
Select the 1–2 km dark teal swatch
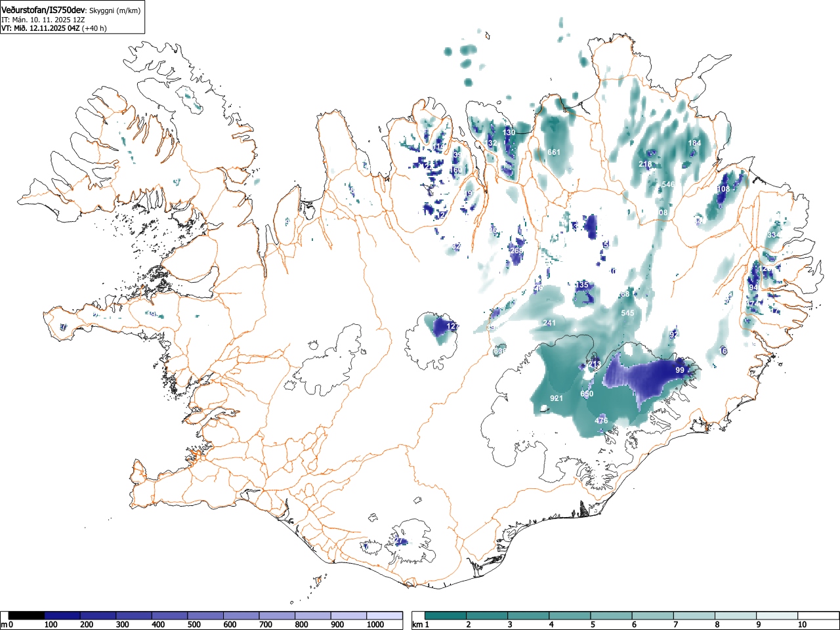[446, 616]
